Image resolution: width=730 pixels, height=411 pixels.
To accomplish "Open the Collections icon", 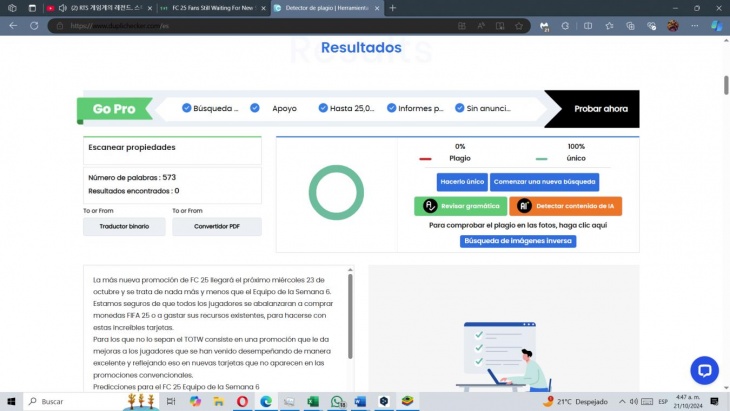I will point(630,26).
